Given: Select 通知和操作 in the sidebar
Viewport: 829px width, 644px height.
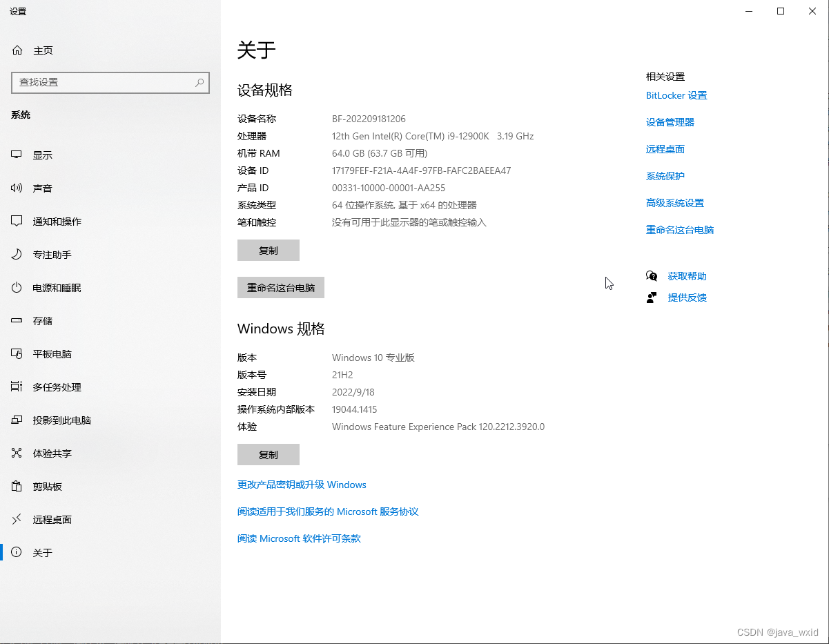Looking at the screenshot, I should click(110, 222).
